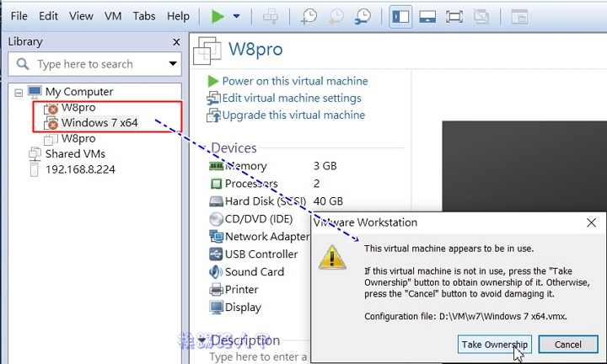Enter full screen mode icon

point(454,16)
